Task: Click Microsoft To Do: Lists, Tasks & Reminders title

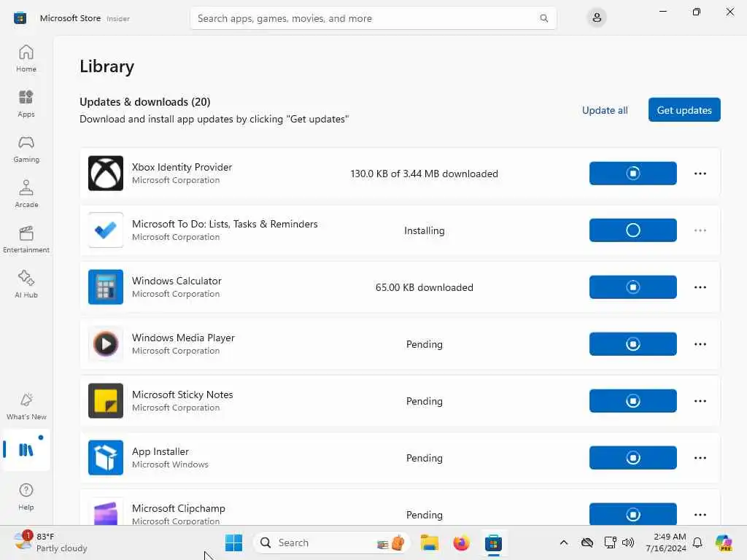Action: pyautogui.click(x=225, y=224)
